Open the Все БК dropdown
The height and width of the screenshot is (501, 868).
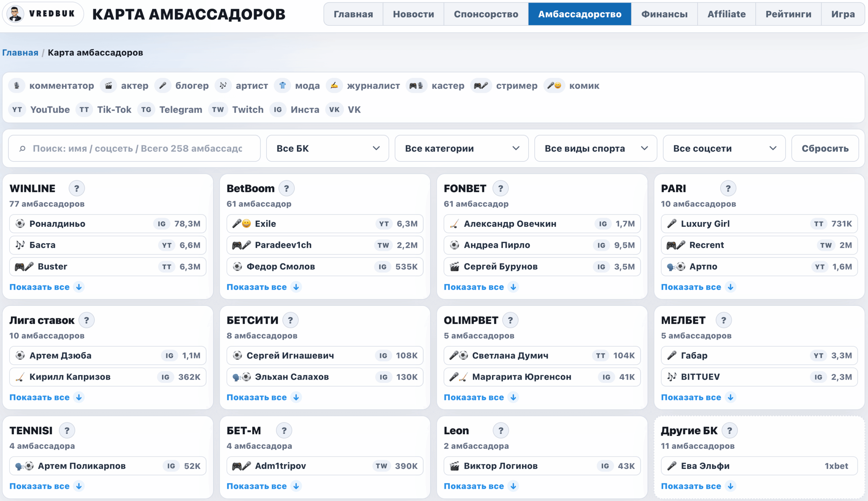pos(328,148)
